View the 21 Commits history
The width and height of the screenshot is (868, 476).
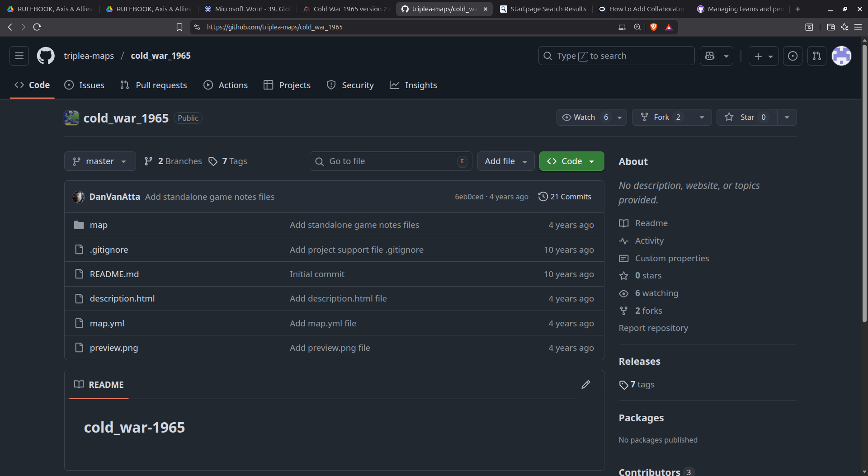tap(565, 197)
